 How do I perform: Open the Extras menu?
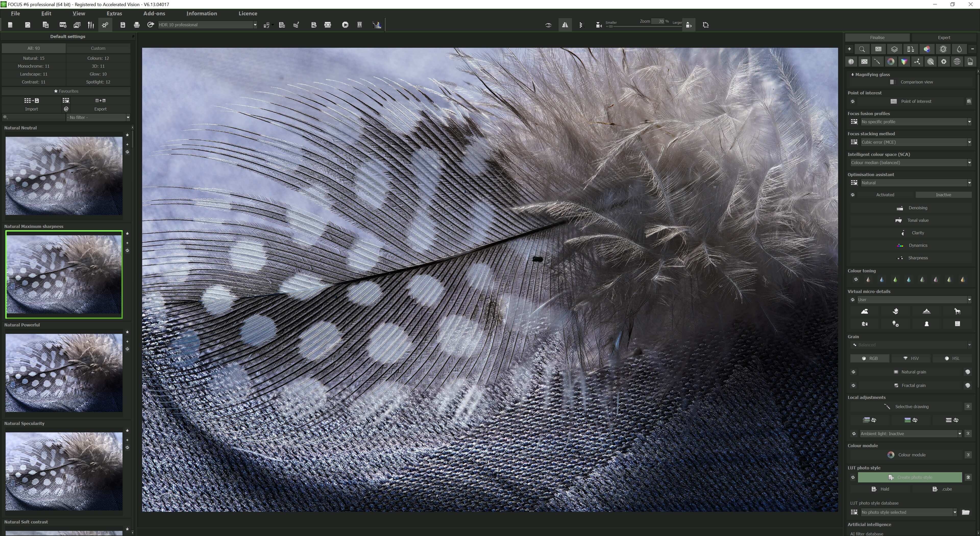click(114, 13)
